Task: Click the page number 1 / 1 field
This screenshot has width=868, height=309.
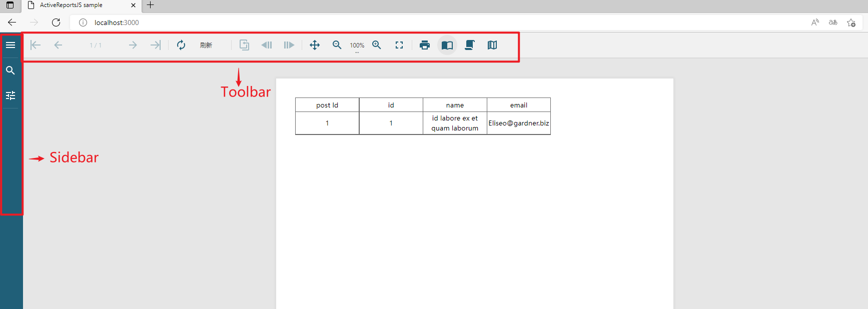Action: tap(96, 45)
